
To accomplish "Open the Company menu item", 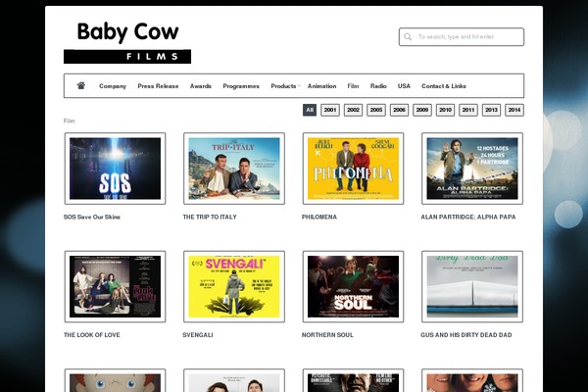I will click(113, 86).
